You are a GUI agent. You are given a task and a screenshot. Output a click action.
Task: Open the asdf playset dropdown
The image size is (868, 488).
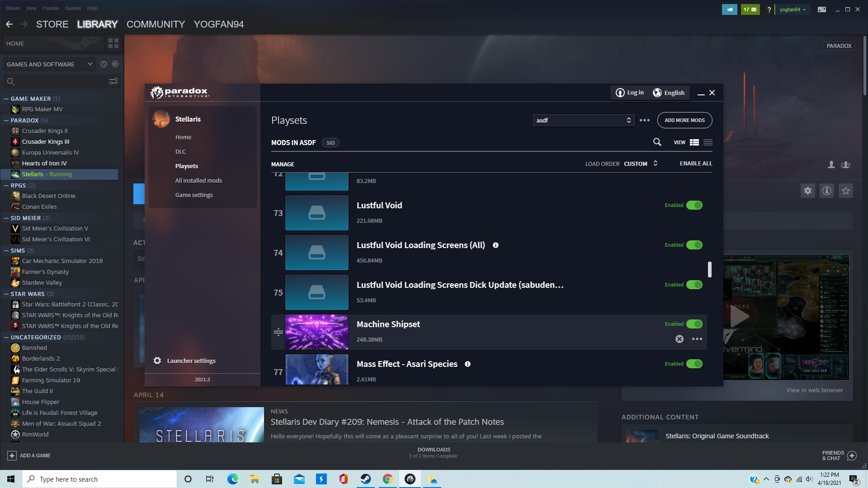(584, 120)
